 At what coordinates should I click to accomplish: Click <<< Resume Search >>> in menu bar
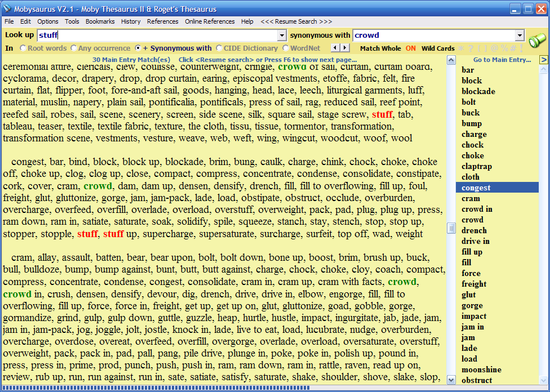pos(296,21)
